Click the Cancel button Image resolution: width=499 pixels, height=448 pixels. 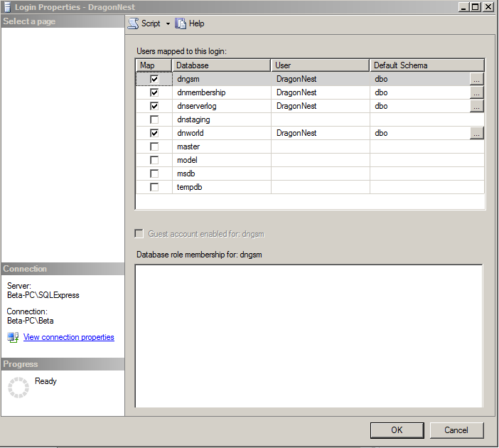pyautogui.click(x=456, y=430)
